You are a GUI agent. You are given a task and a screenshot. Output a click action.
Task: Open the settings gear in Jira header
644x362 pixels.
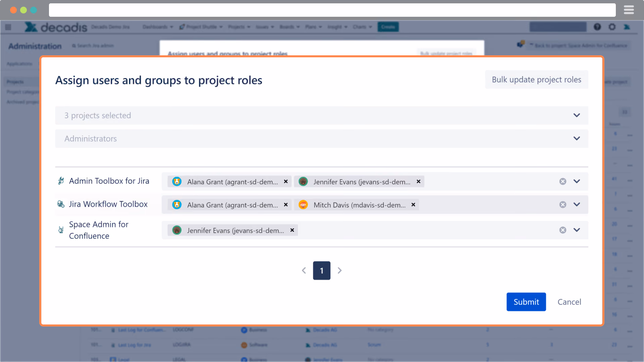[612, 27]
